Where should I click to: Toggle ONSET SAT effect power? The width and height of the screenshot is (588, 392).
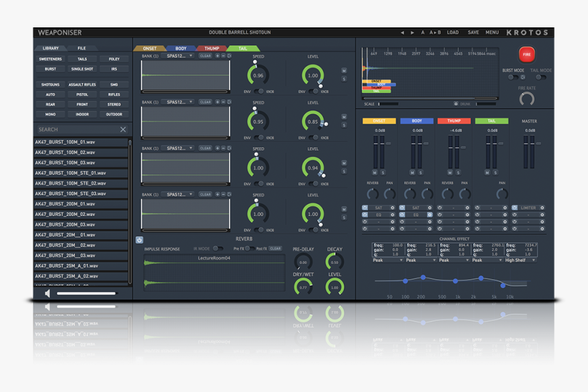click(x=365, y=208)
